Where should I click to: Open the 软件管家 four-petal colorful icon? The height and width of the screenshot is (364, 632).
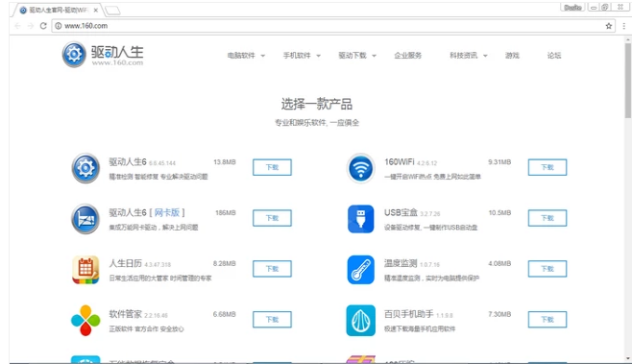coord(85,321)
